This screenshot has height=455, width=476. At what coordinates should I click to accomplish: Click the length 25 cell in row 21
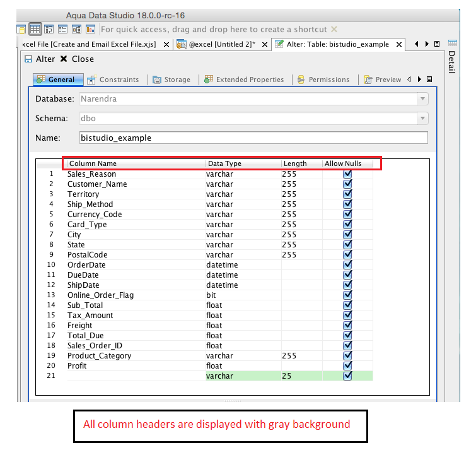click(302, 375)
